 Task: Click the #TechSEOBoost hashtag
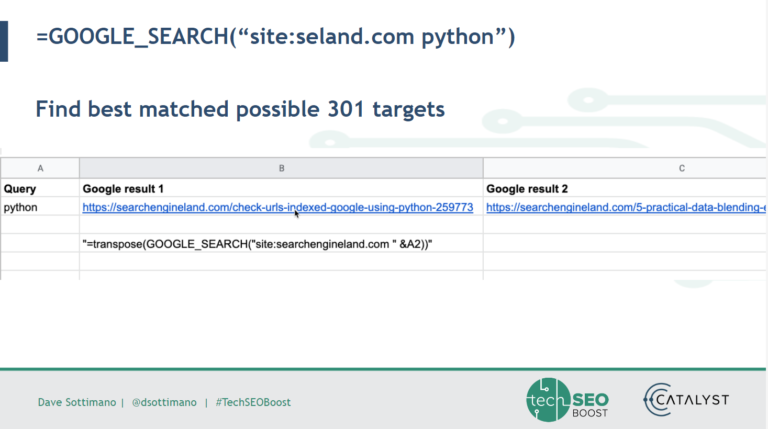[x=253, y=402]
